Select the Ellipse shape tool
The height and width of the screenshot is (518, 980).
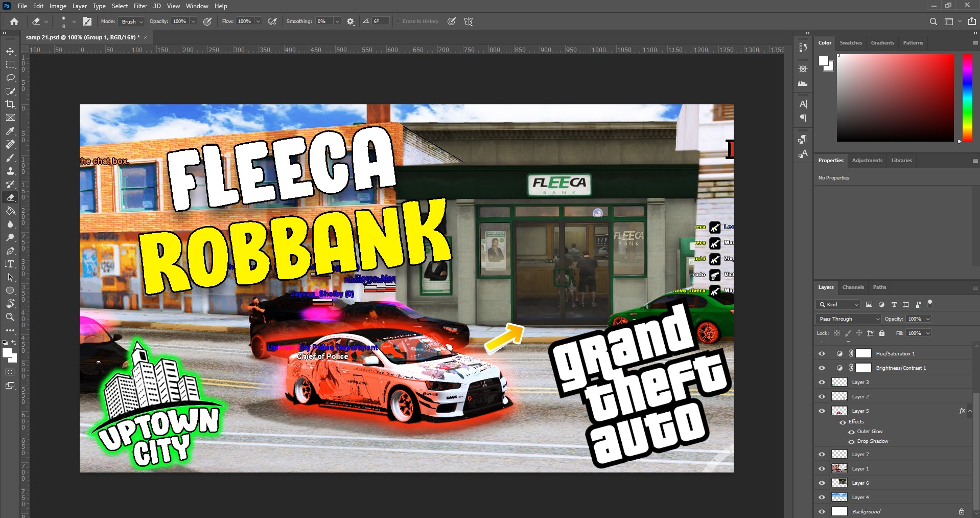coord(10,290)
